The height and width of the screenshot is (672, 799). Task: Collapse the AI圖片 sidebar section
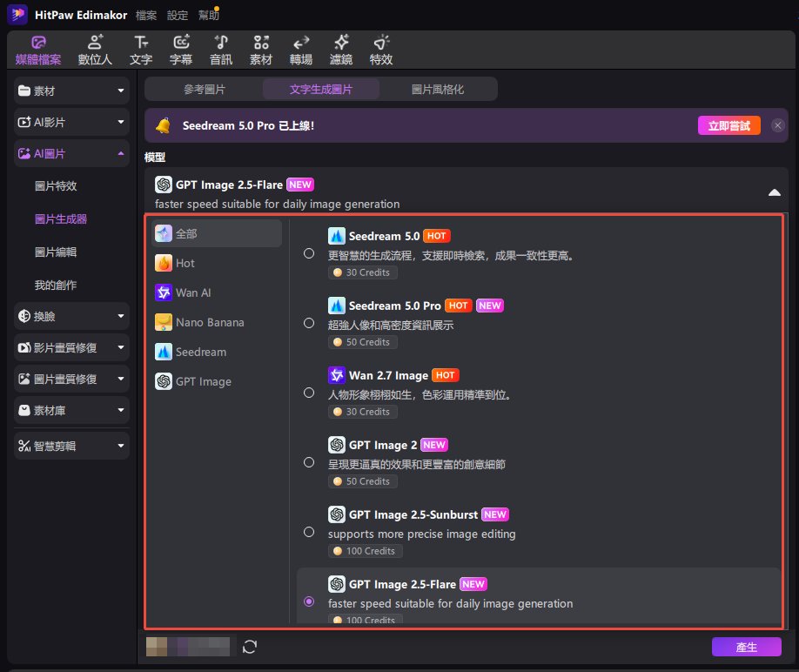pyautogui.click(x=72, y=153)
